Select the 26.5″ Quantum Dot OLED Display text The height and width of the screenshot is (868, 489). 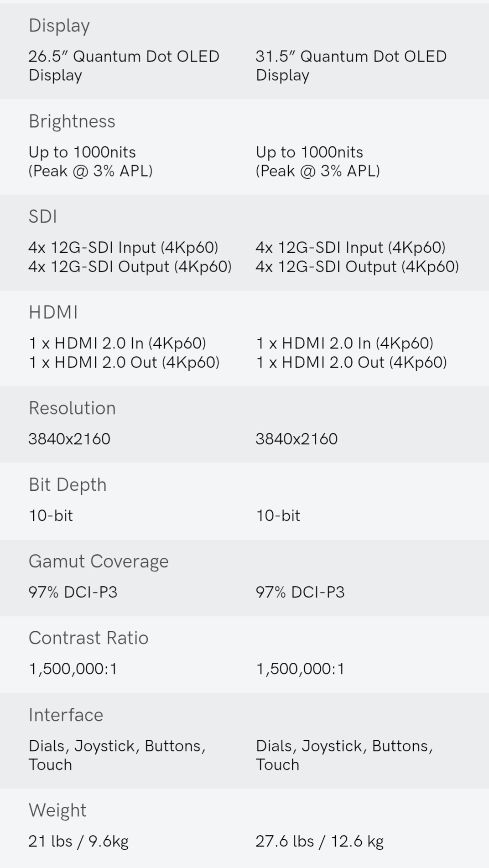pos(124,66)
